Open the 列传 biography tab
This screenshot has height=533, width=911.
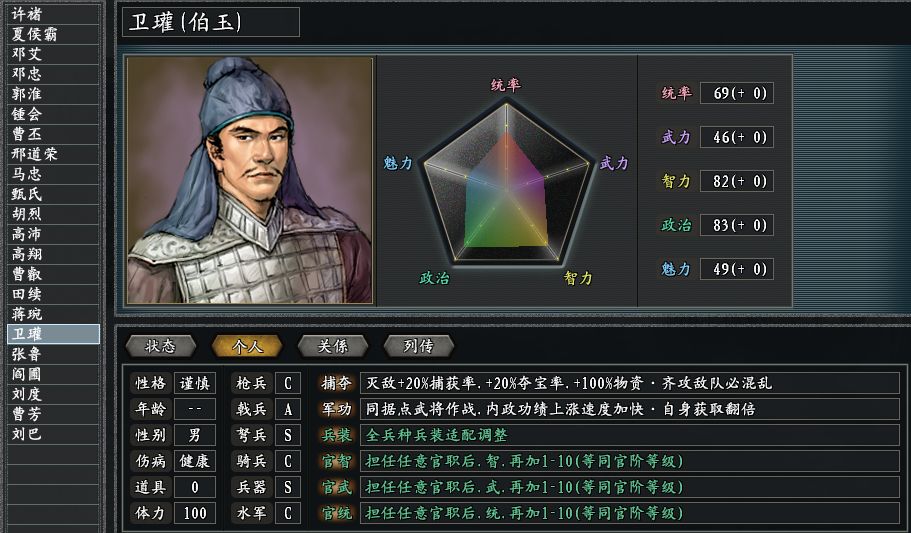click(418, 346)
